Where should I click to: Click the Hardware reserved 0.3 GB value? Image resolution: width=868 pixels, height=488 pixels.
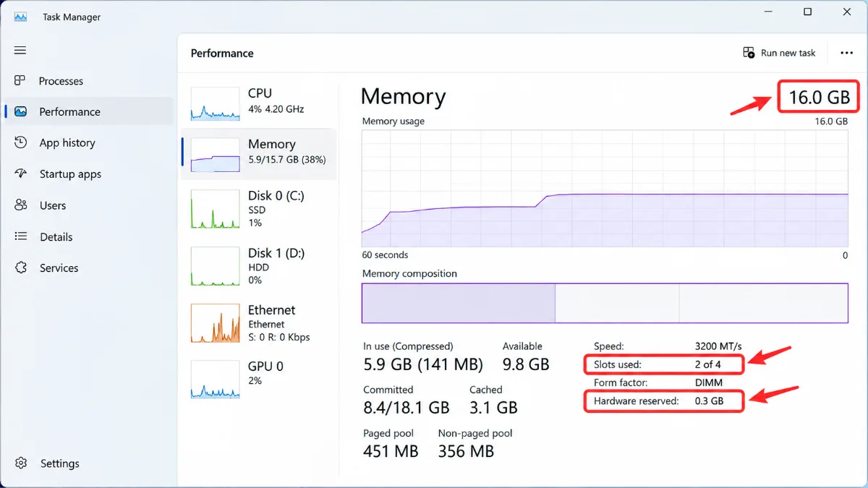(709, 401)
